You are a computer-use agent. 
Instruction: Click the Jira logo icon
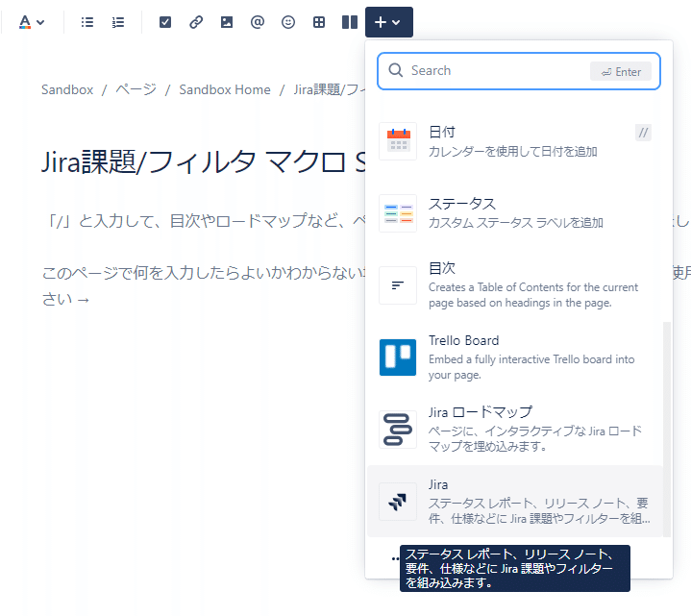[398, 502]
